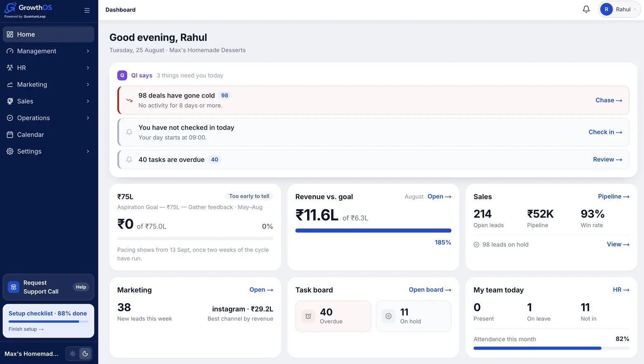The width and height of the screenshot is (644, 364).
Task: Click the HR people icon in sidebar
Action: 10,68
